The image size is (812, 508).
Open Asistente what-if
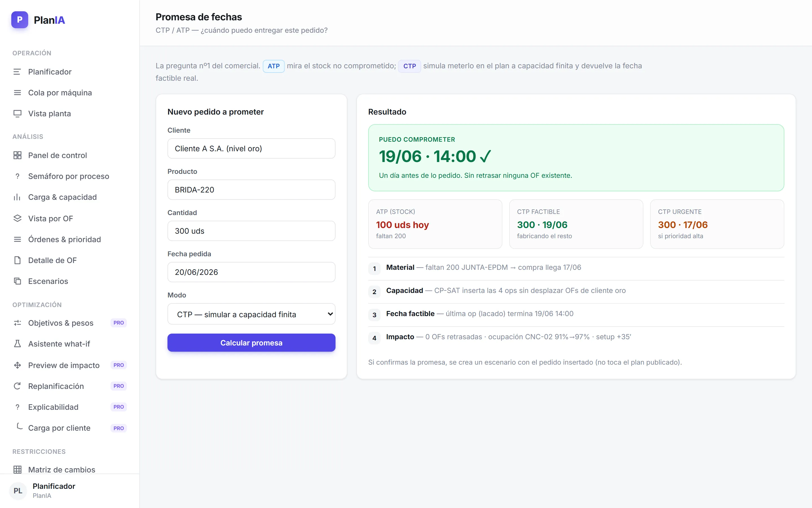[x=69, y=344]
